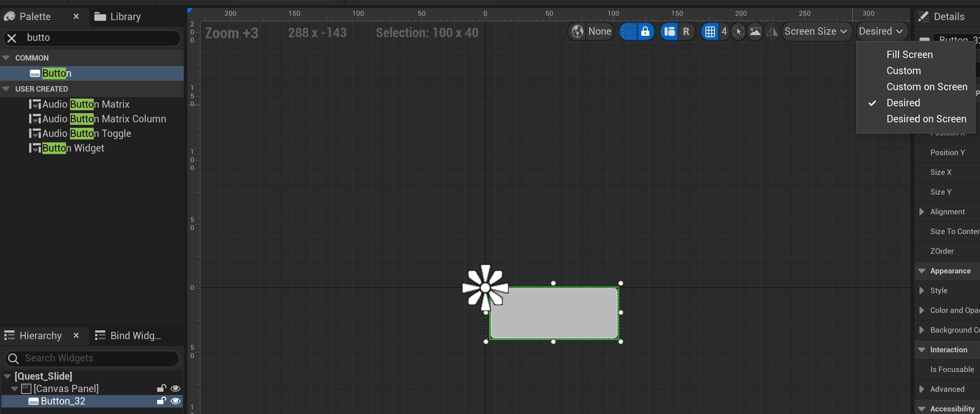The height and width of the screenshot is (414, 980).
Task: Click the design-time background image icon
Action: point(755,31)
